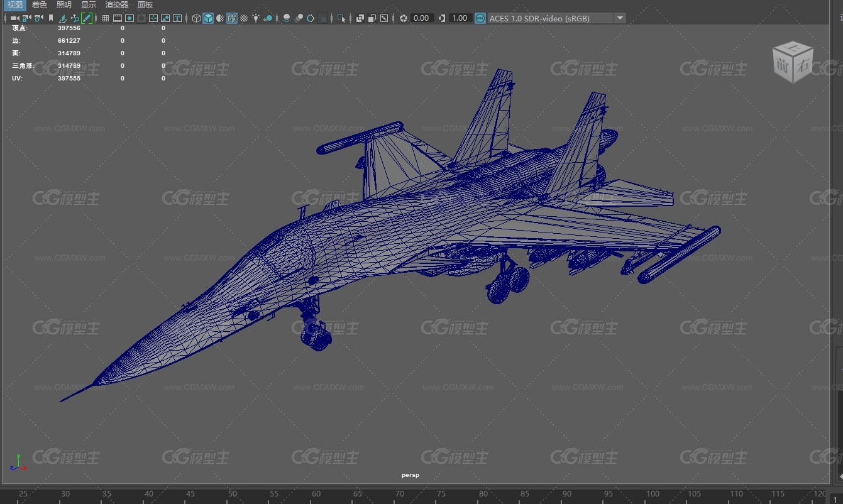Viewport: 843px width, 504px height.
Task: Open the 面板 panel menu
Action: point(145,5)
